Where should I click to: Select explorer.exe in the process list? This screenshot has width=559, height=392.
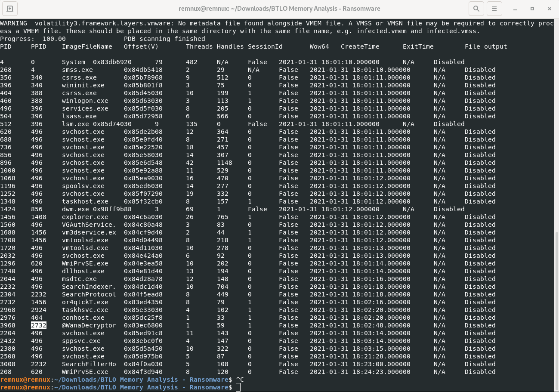[85, 217]
